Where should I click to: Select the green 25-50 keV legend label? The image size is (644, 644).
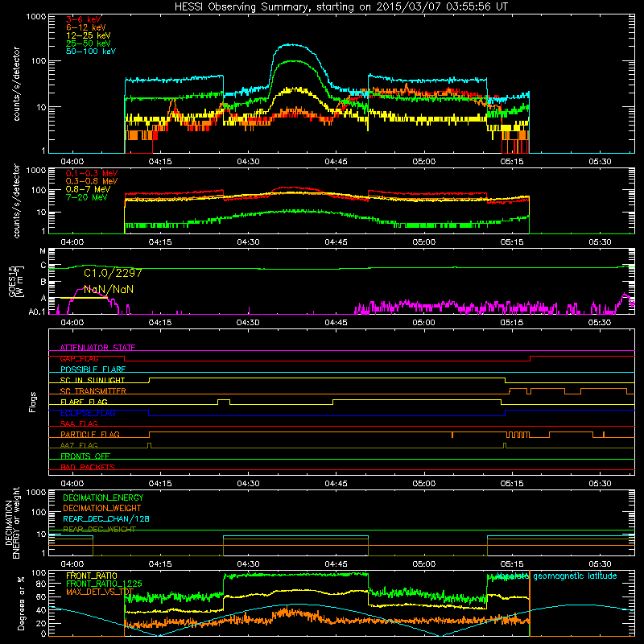89,43
